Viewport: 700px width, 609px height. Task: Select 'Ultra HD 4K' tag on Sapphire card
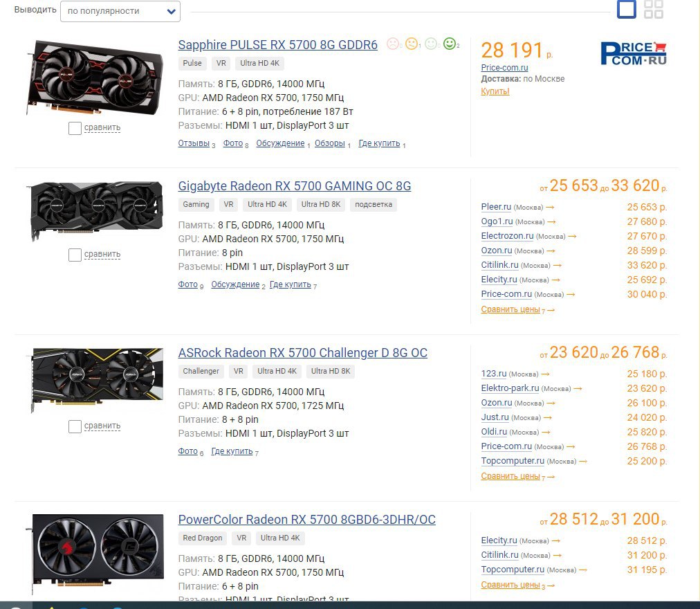(260, 63)
